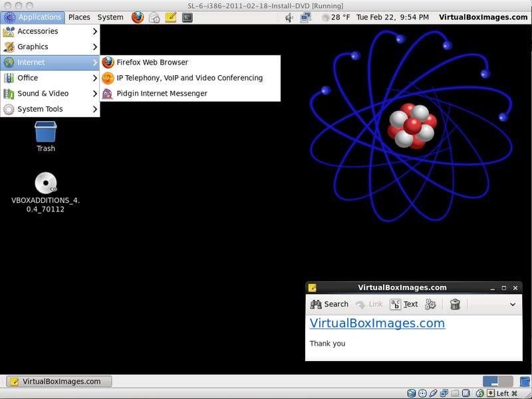Expand the System Tools submenu
532x399 pixels.
pos(51,109)
